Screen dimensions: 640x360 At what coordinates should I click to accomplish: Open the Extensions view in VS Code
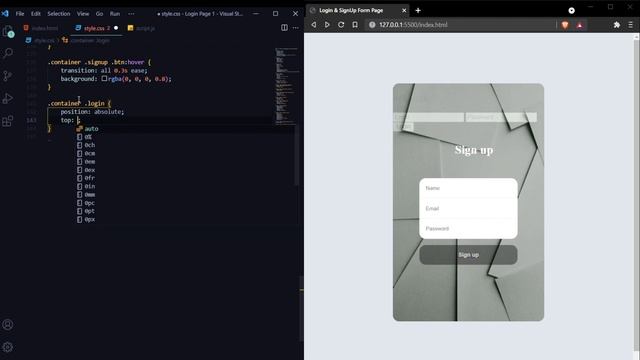click(x=8, y=121)
